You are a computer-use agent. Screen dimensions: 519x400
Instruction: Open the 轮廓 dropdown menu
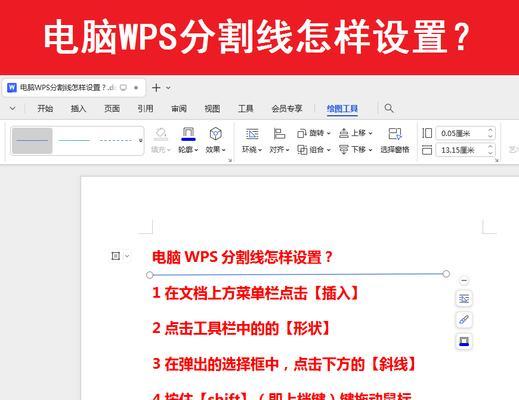[x=188, y=150]
